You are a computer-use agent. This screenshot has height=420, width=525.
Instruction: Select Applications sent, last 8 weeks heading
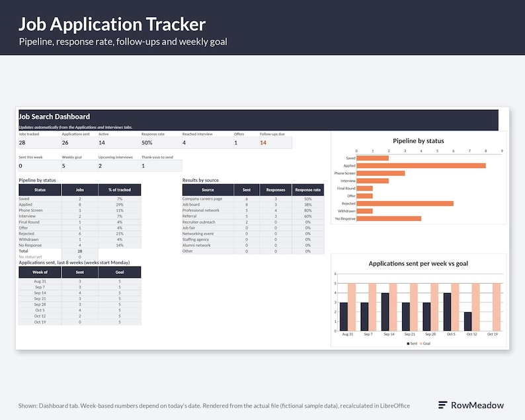click(74, 263)
